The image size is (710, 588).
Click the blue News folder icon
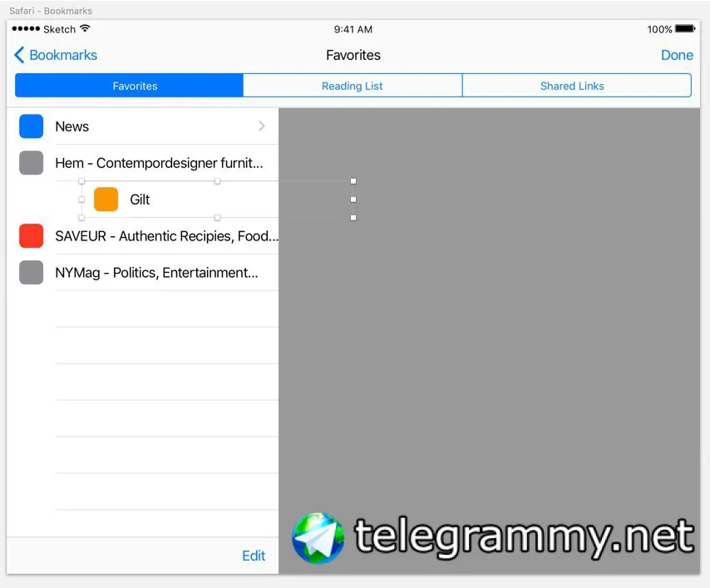[x=32, y=126]
